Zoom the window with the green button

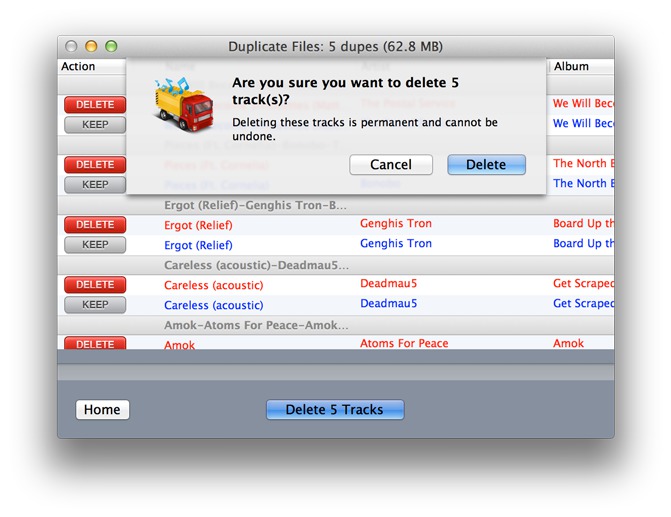[111, 46]
